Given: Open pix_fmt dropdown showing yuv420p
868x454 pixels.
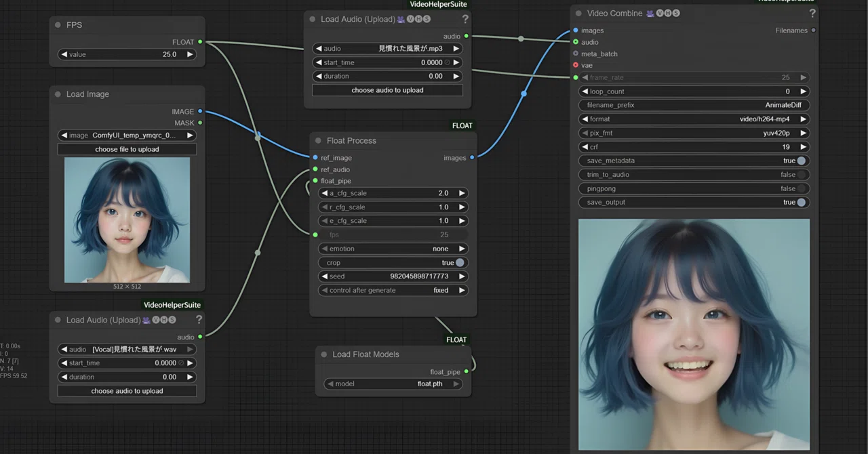Looking at the screenshot, I should tap(694, 133).
